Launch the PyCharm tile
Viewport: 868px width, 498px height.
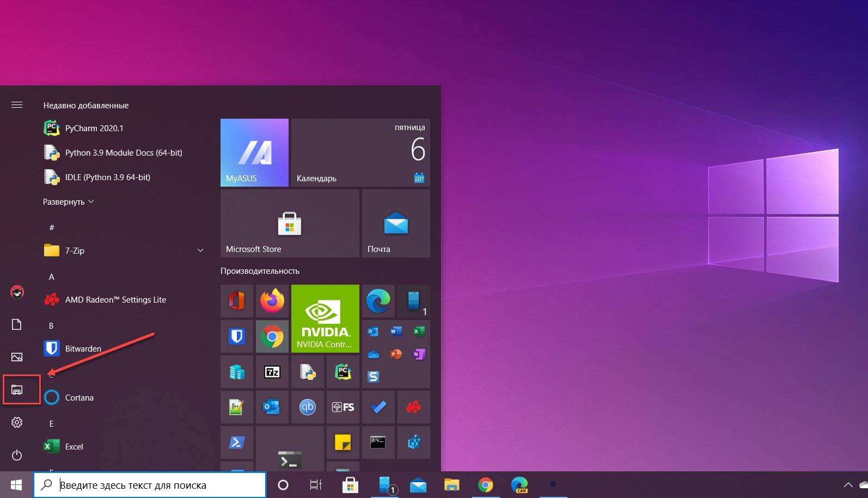pyautogui.click(x=343, y=372)
